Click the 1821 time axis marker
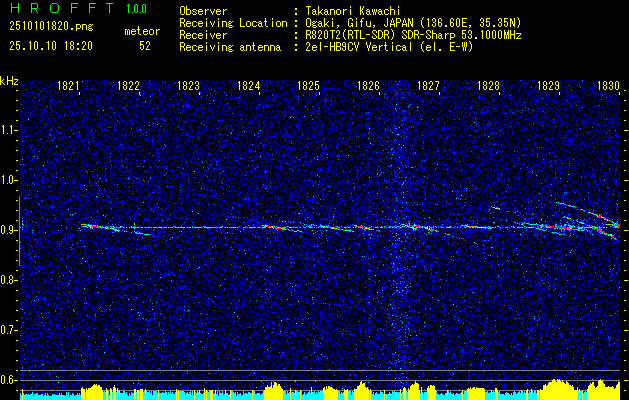The height and width of the screenshot is (400, 629). (x=69, y=86)
